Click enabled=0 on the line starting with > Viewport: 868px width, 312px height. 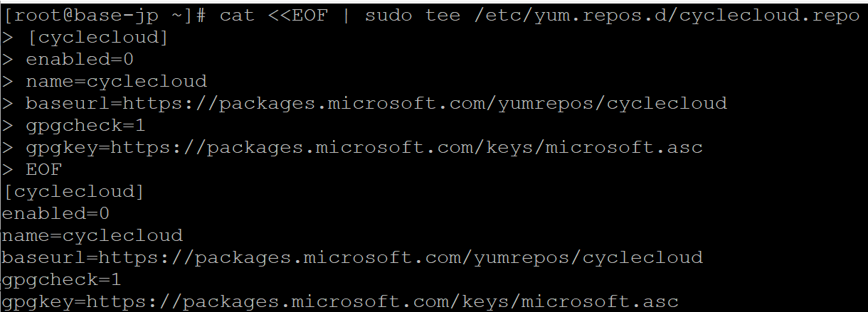tap(80, 59)
